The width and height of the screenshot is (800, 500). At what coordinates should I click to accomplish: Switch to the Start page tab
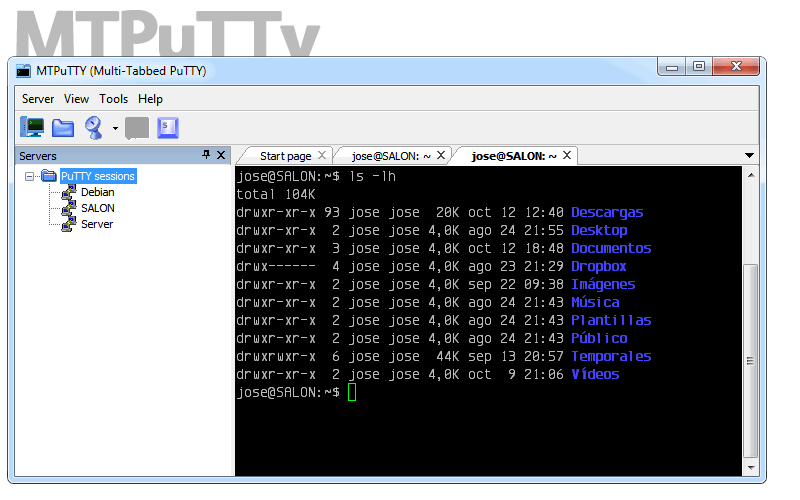[285, 156]
